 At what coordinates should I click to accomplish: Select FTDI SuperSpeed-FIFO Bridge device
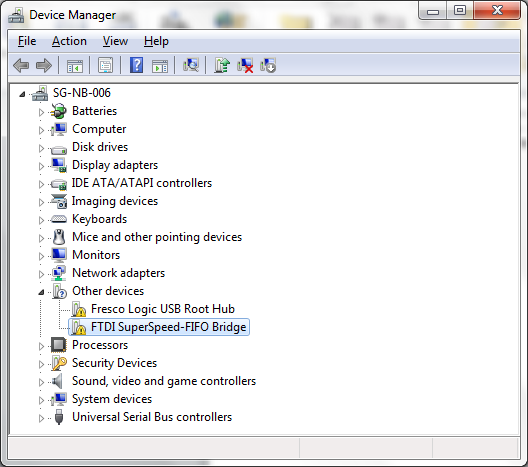pyautogui.click(x=168, y=327)
